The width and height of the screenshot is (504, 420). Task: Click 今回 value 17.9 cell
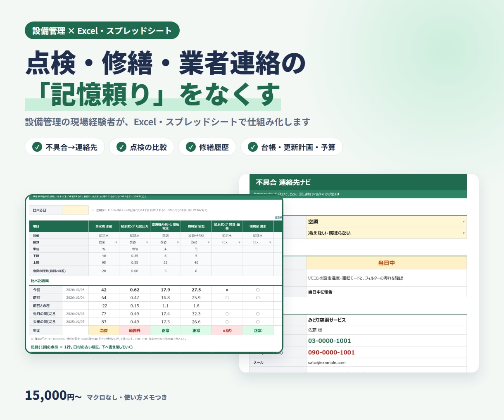[165, 290]
